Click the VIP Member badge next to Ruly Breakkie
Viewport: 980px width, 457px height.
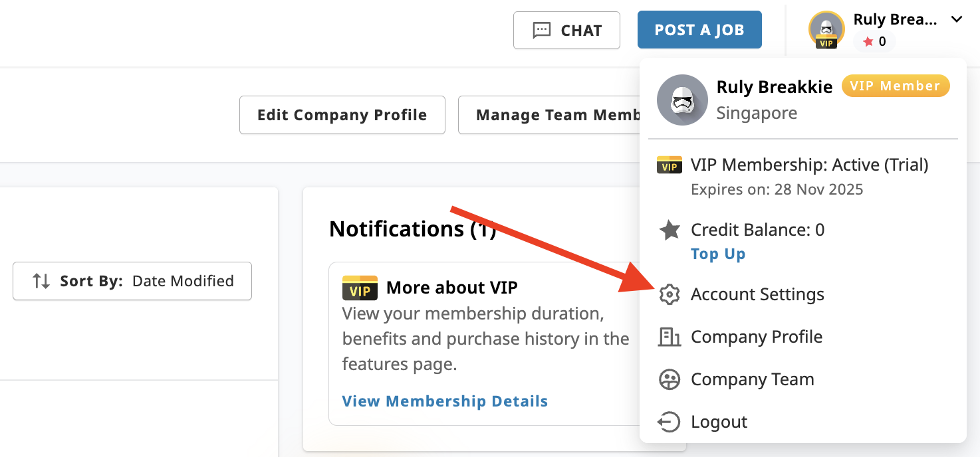click(896, 86)
